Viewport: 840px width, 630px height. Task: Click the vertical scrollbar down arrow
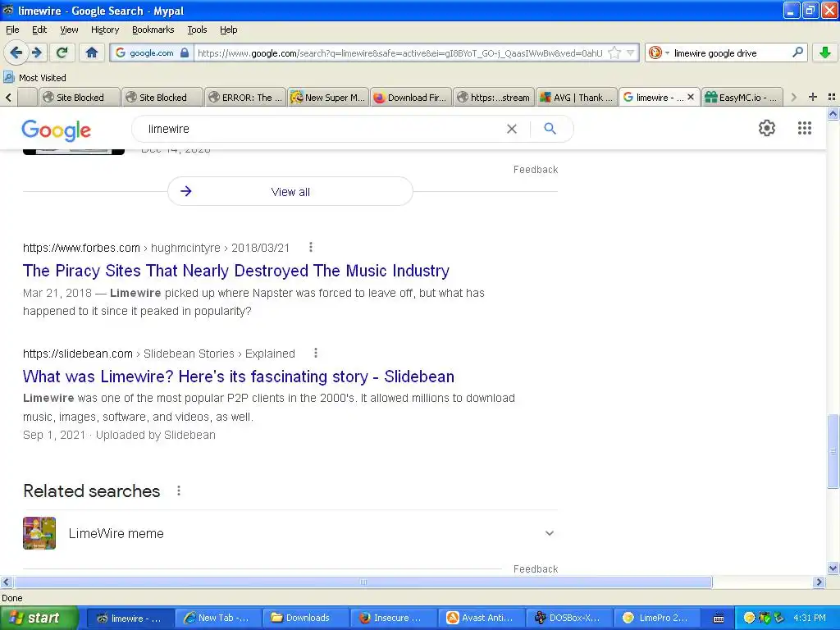[x=833, y=568]
